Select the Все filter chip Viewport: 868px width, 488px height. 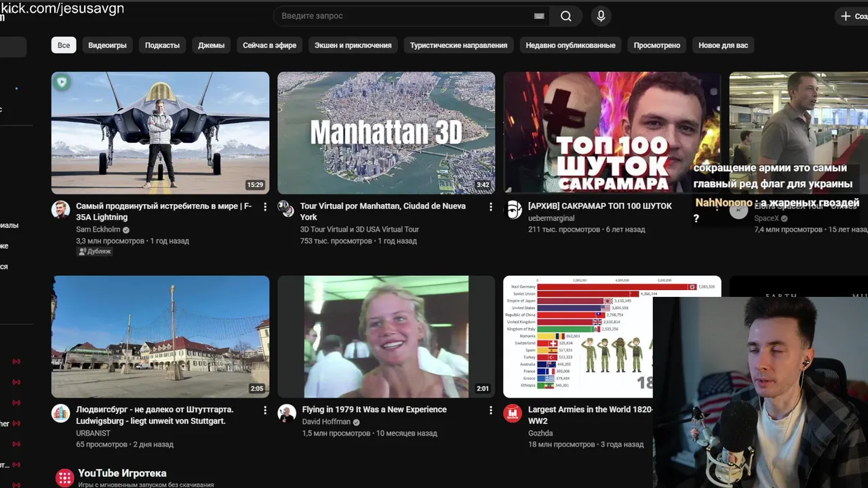point(64,45)
